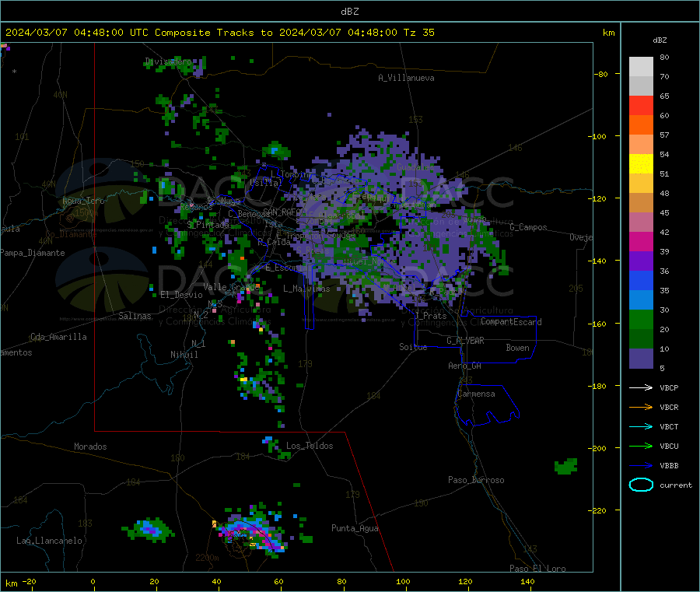Click the dBZ title at top
This screenshot has height=592, width=700.
349,12
